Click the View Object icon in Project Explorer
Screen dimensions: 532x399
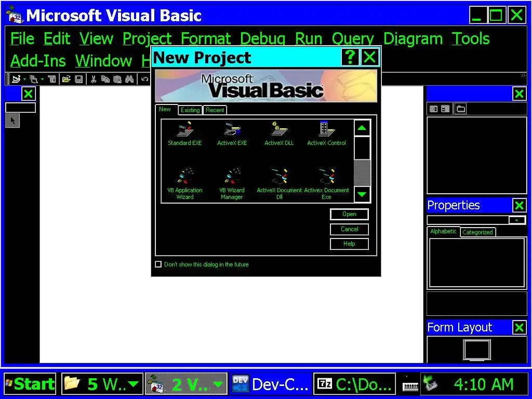[x=445, y=109]
